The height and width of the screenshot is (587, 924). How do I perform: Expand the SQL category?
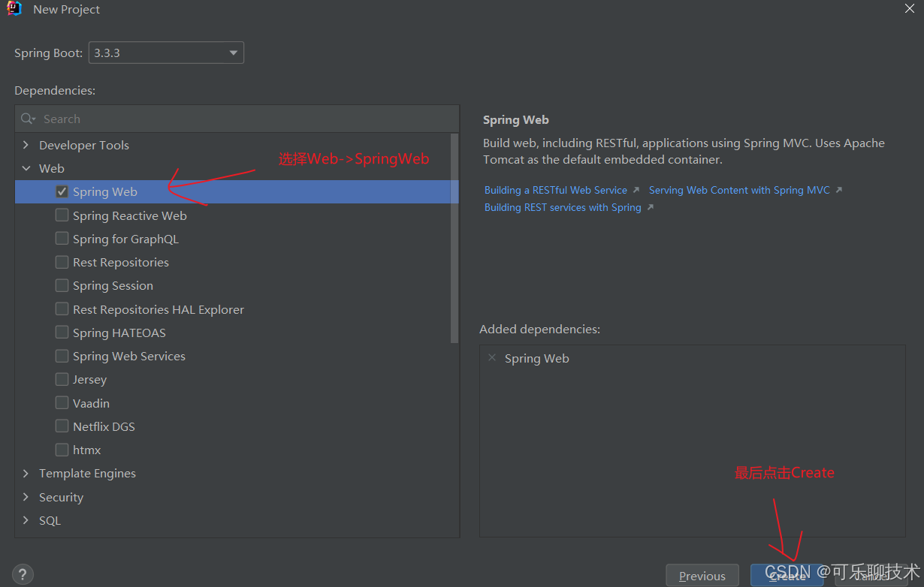tap(26, 520)
